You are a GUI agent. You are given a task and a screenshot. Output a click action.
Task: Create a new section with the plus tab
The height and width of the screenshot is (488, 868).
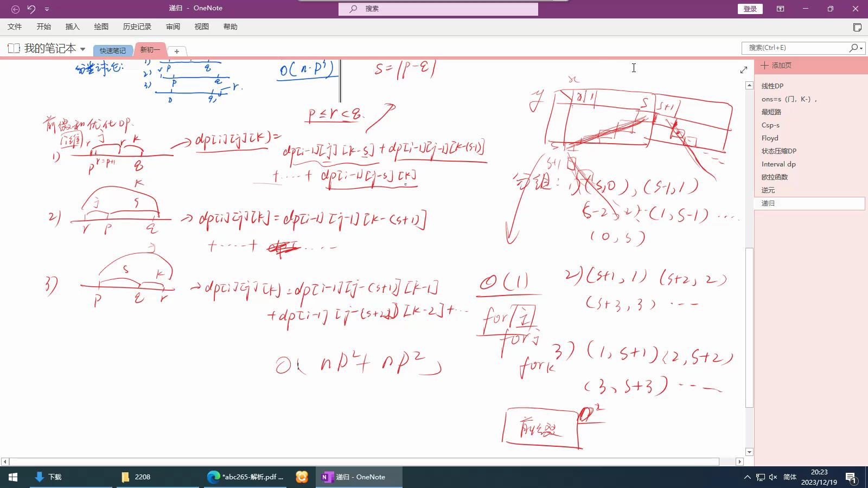(177, 51)
